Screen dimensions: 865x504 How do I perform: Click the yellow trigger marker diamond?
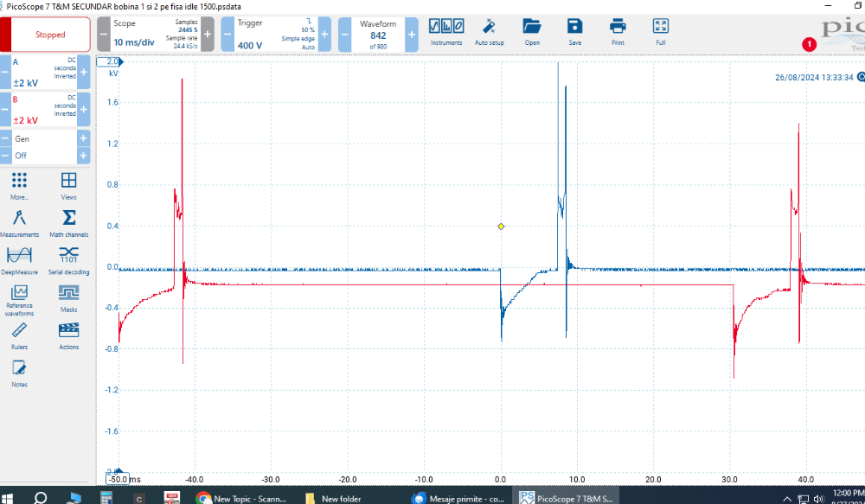click(x=501, y=226)
